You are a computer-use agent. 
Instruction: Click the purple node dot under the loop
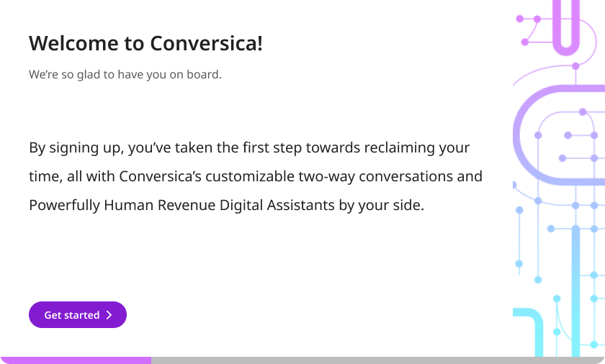(575, 66)
